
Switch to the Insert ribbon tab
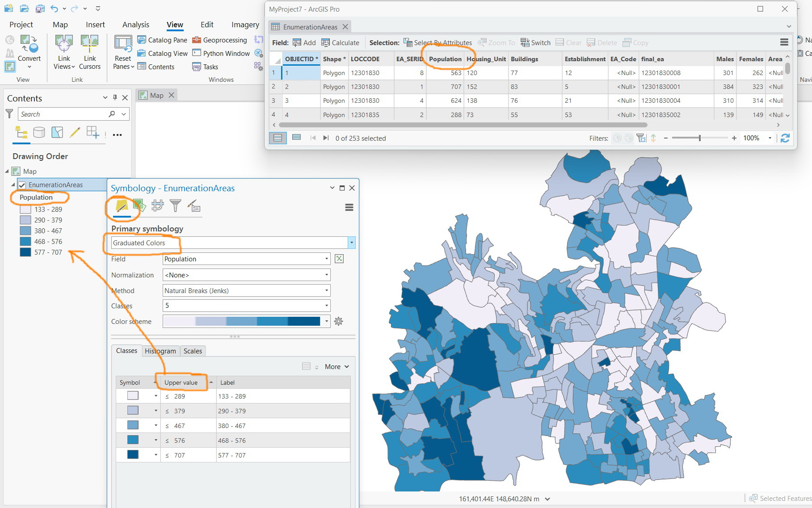click(x=95, y=25)
